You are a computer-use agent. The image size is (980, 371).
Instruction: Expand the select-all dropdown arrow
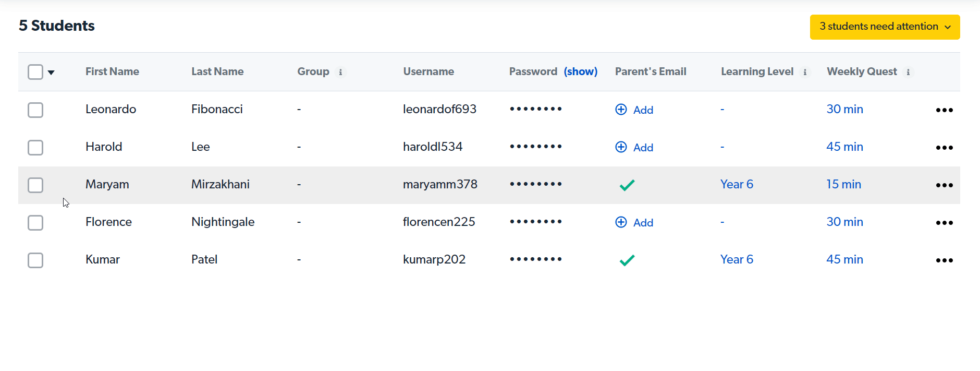tap(51, 73)
